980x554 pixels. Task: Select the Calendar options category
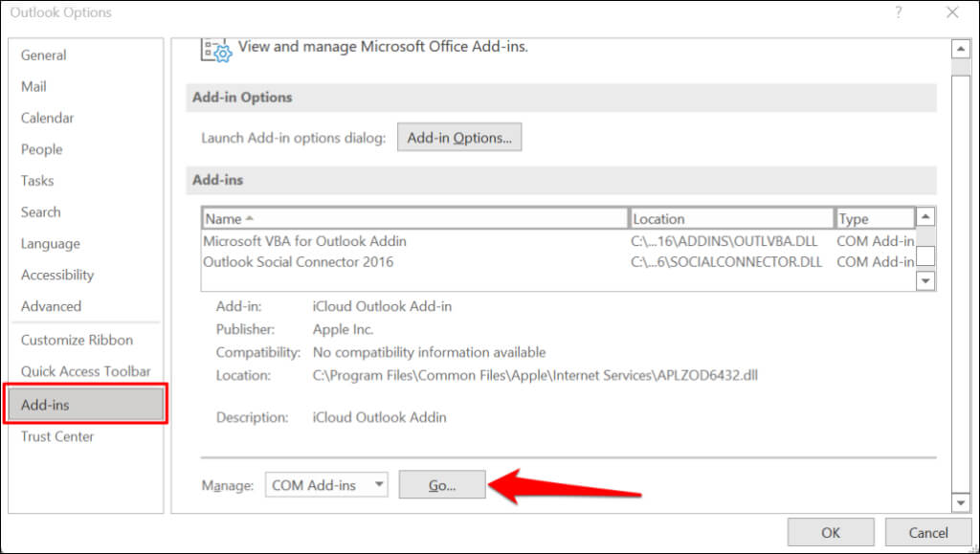coord(47,118)
